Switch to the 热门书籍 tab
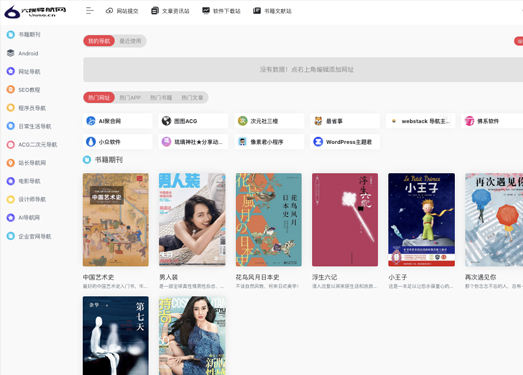523x375 pixels. pyautogui.click(x=161, y=97)
